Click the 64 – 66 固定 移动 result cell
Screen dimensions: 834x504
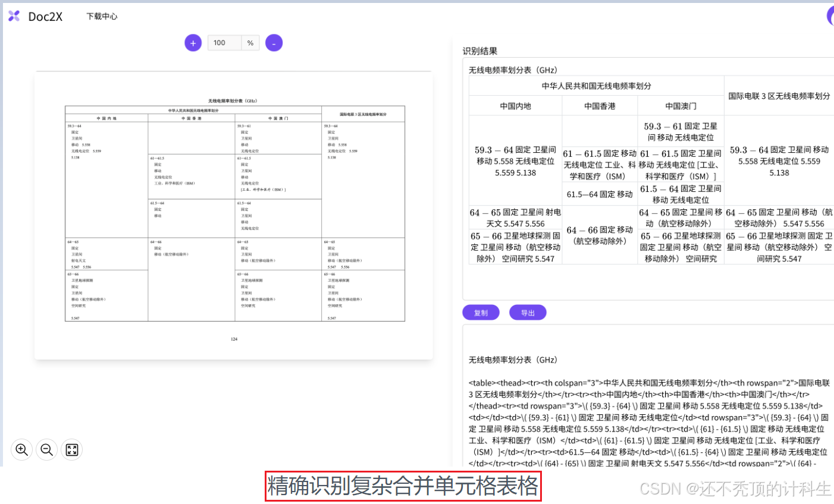pyautogui.click(x=600, y=235)
